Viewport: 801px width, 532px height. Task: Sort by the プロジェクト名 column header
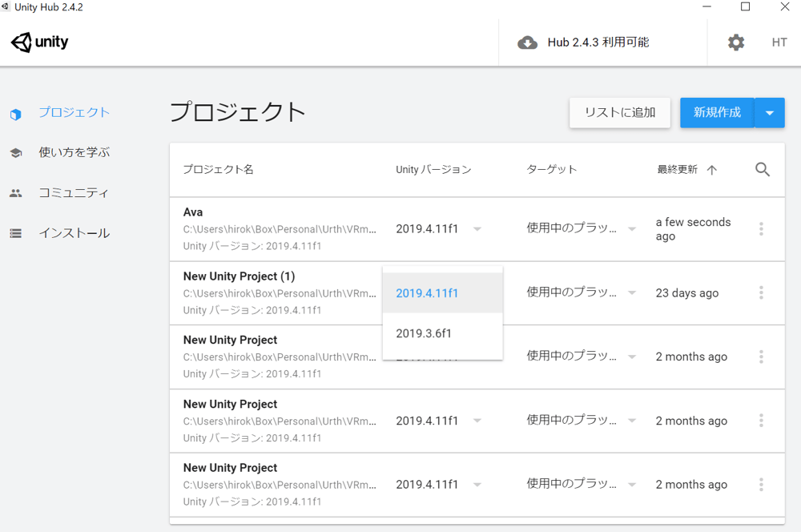click(218, 169)
